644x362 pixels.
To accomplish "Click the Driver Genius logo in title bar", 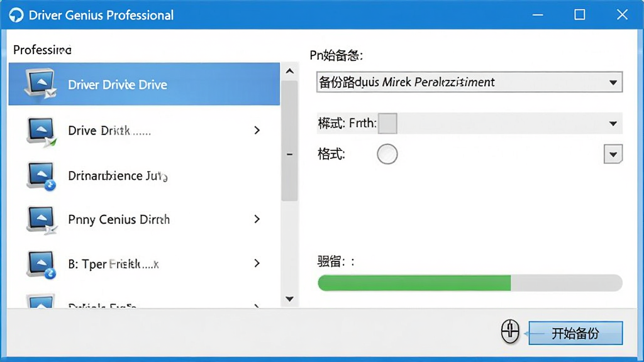I will 16,15.
